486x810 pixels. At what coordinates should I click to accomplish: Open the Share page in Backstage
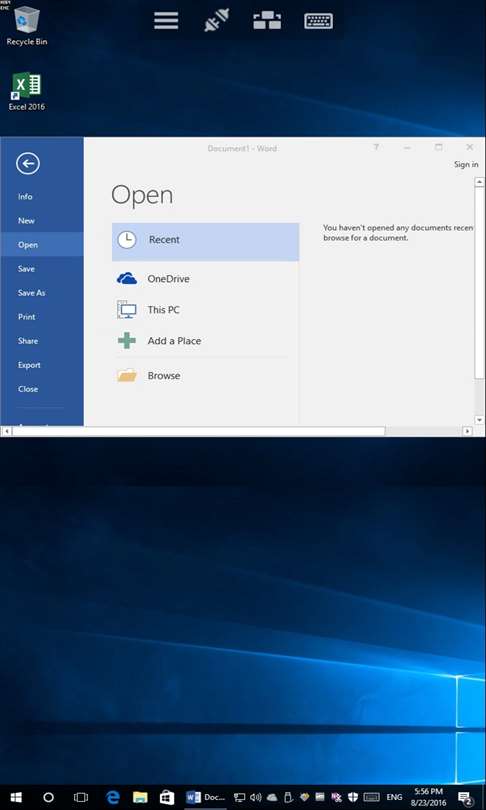coord(42,341)
